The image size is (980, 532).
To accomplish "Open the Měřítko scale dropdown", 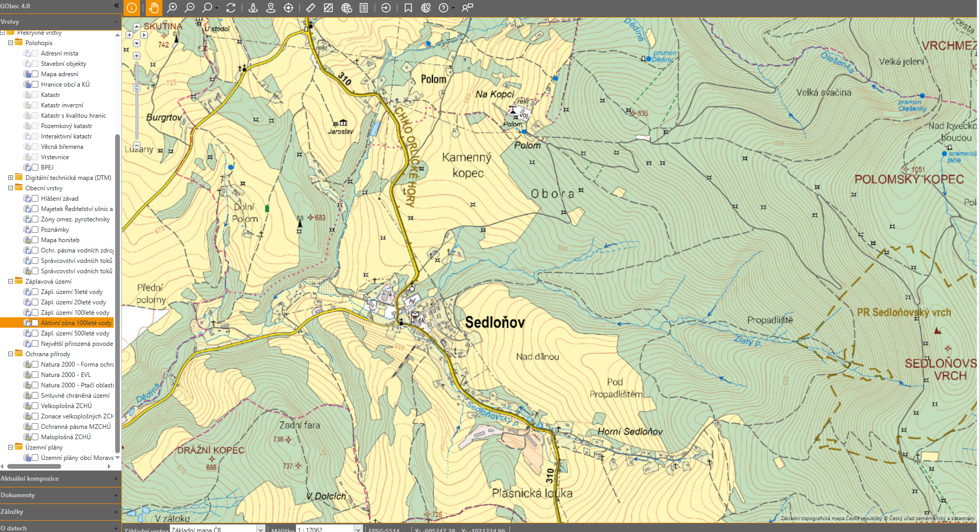I will coord(357,529).
